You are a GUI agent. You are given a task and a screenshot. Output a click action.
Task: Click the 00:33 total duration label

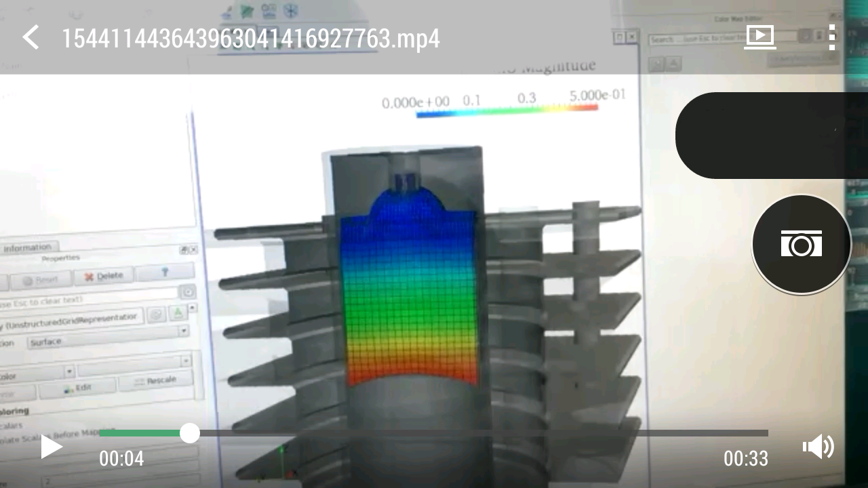click(746, 459)
